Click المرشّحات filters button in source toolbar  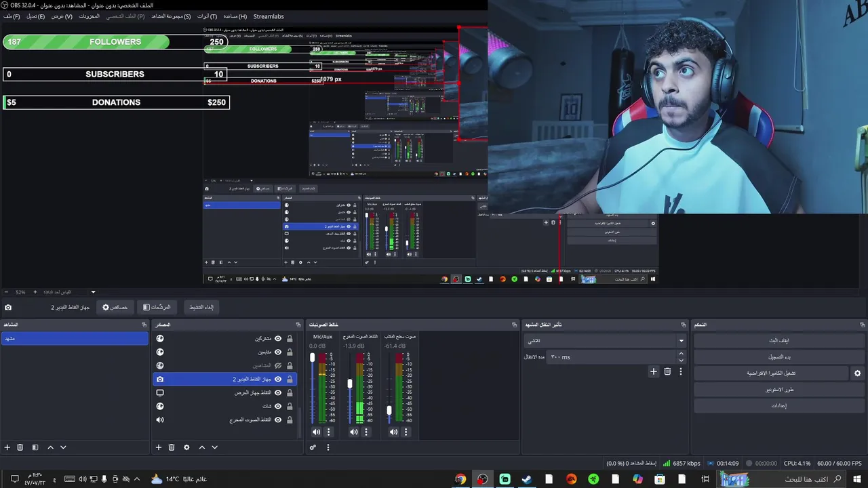pos(157,307)
